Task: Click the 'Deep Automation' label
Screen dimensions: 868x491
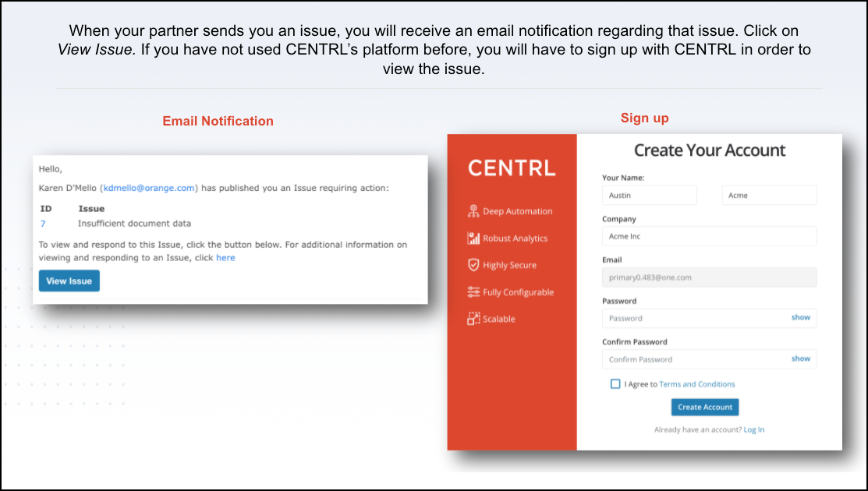Action: point(518,211)
